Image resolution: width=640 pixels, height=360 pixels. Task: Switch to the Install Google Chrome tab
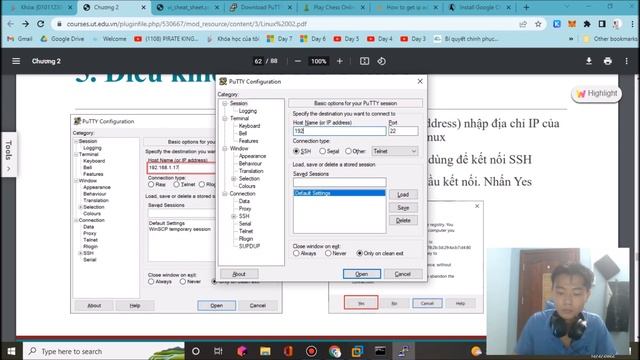(x=480, y=7)
